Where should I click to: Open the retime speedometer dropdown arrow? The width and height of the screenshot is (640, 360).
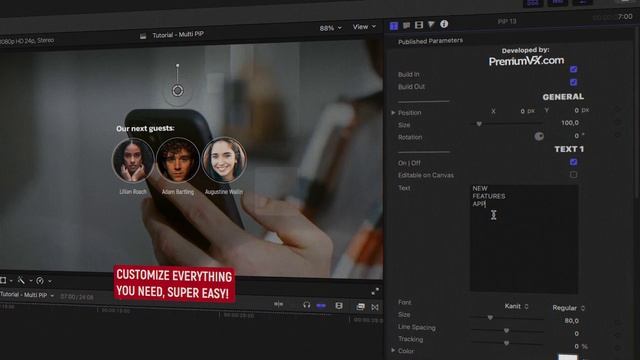[x=50, y=281]
